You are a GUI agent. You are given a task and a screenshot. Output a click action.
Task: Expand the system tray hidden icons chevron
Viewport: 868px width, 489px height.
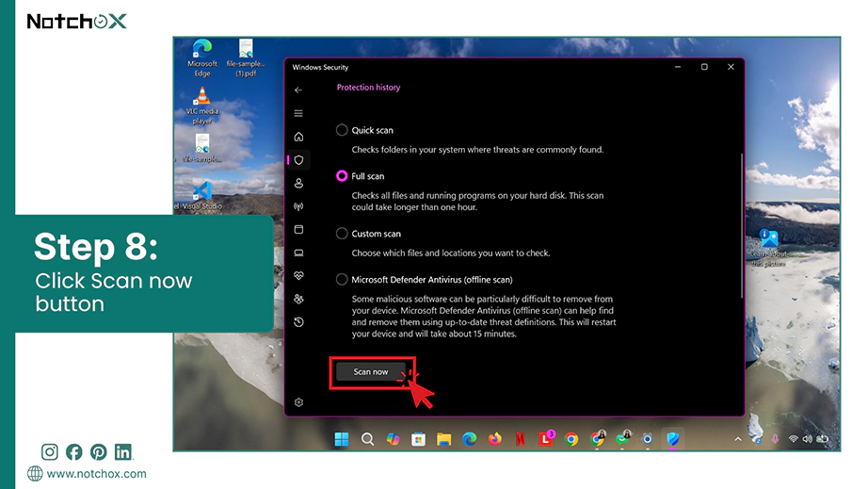point(738,439)
